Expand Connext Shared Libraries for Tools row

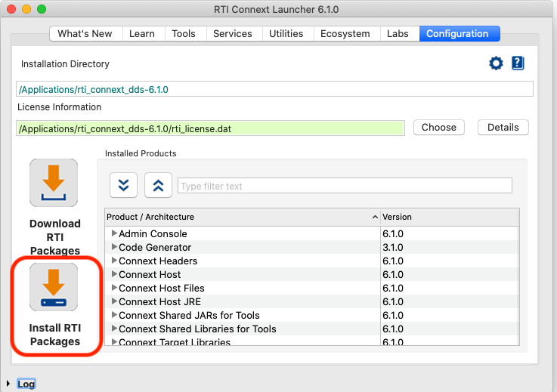coord(114,328)
